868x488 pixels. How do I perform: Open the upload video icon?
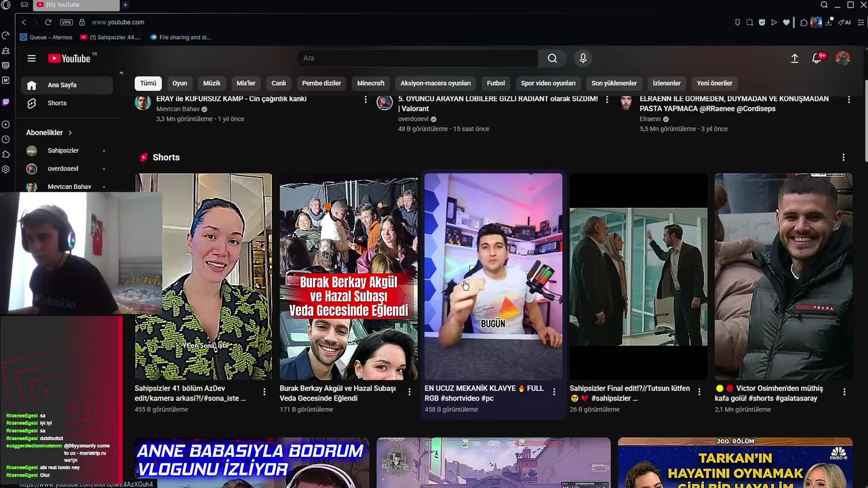coord(795,58)
